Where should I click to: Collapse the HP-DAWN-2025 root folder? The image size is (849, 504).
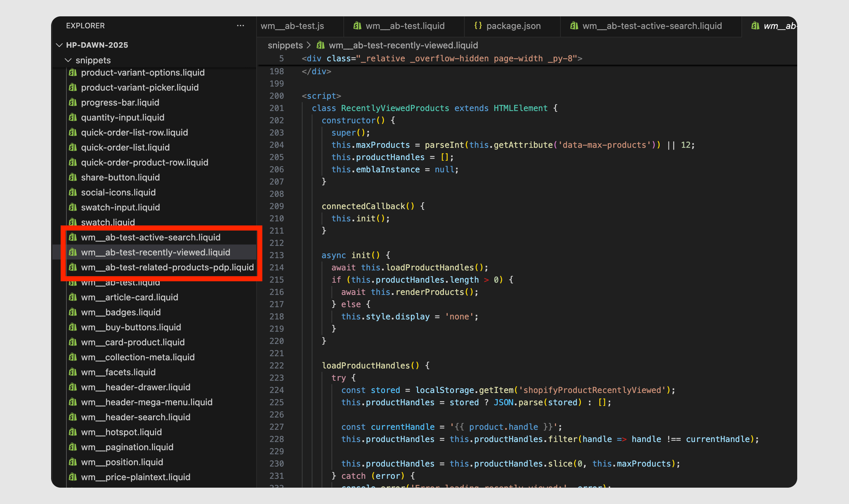click(60, 45)
